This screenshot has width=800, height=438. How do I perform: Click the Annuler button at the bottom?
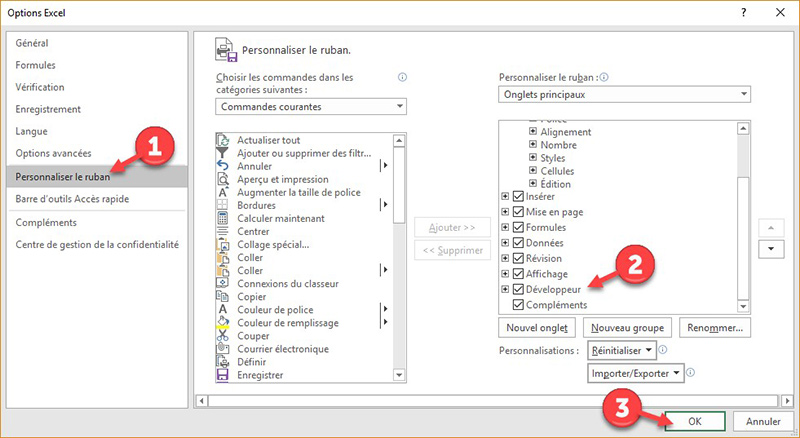763,422
